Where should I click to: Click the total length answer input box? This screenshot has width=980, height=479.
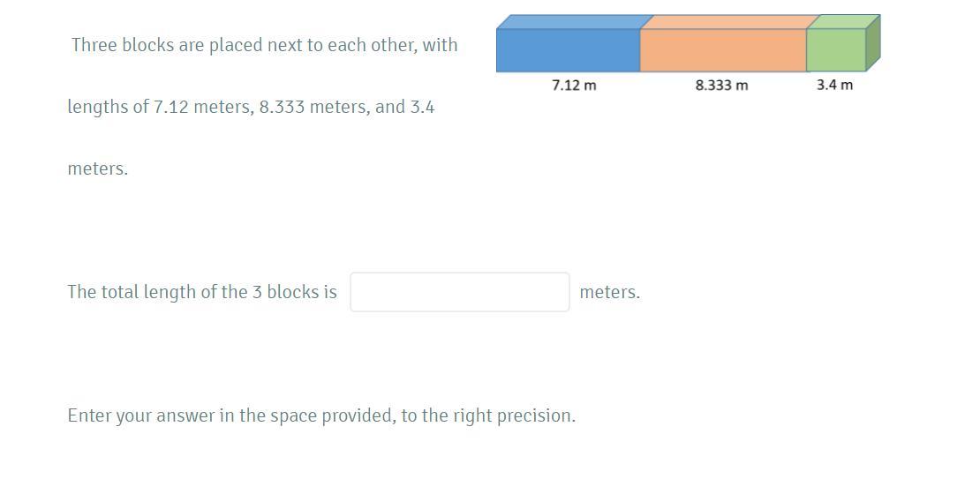(459, 292)
